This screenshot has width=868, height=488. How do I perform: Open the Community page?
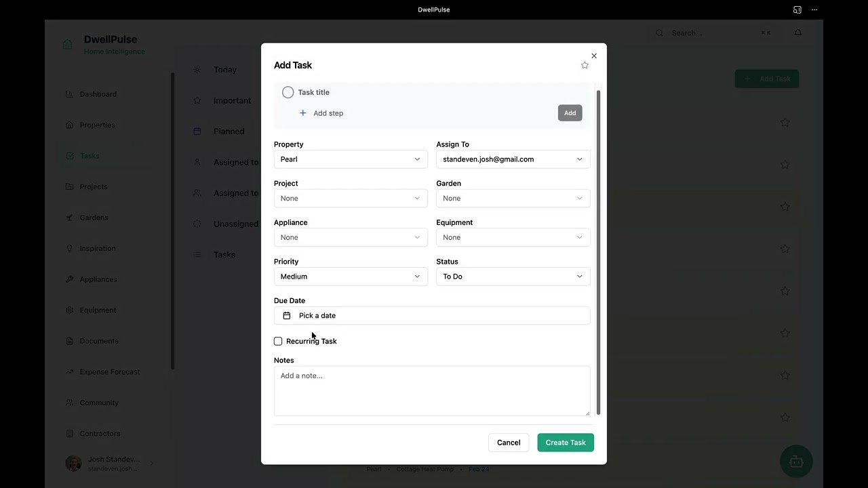tap(99, 403)
